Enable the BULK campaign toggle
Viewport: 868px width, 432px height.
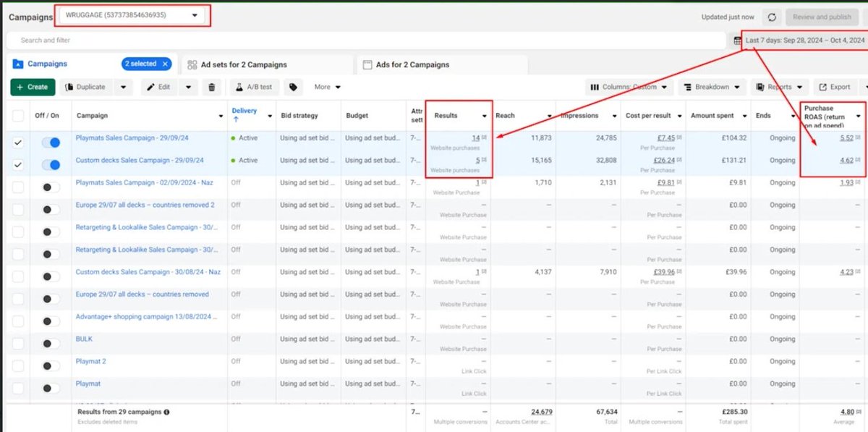(x=51, y=344)
